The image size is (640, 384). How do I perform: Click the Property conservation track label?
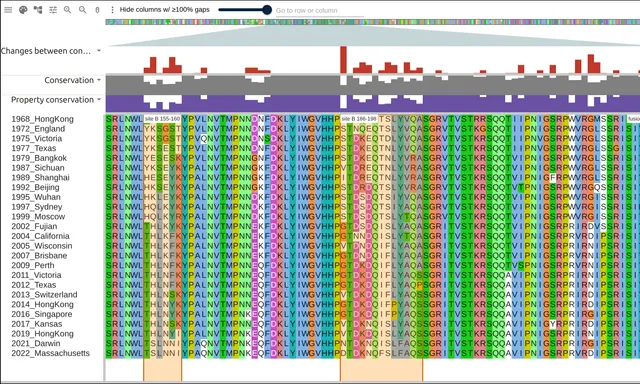(x=52, y=100)
